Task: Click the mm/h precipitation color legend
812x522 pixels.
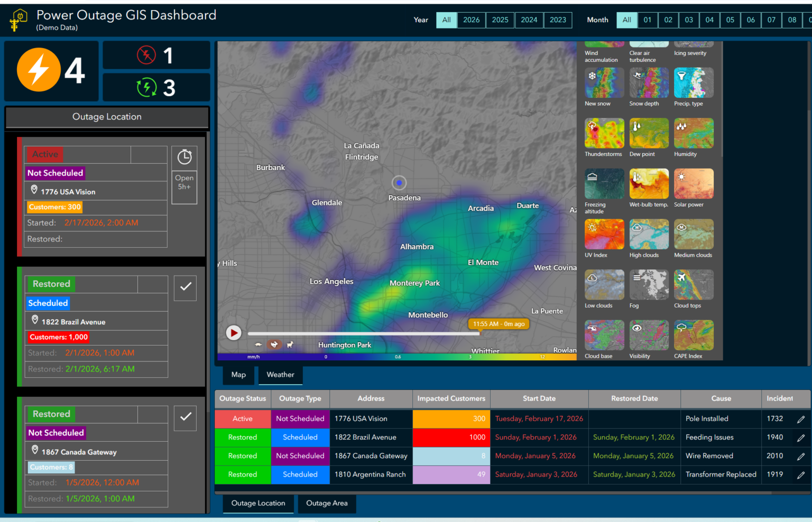Action: 397,357
